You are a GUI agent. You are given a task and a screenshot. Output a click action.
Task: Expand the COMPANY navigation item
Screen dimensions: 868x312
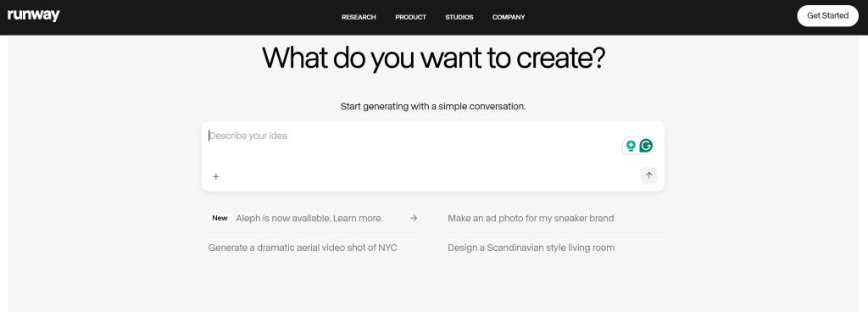[509, 17]
